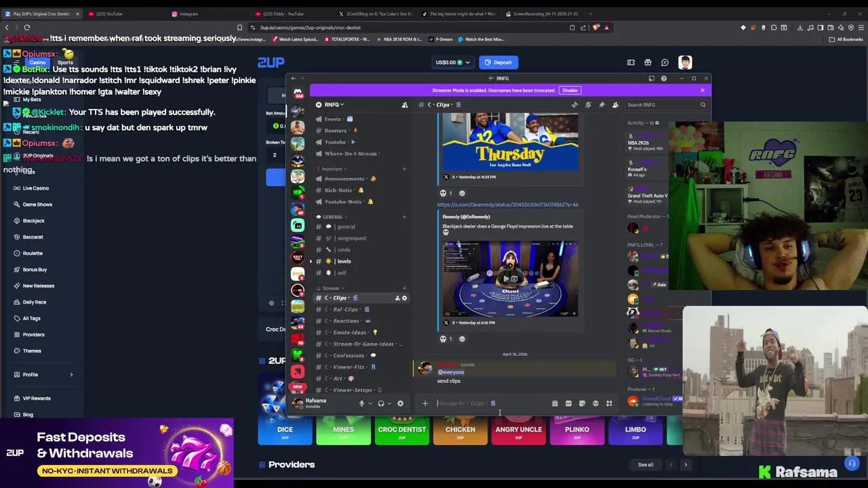This screenshot has width=868, height=488.
Task: Dismiss the Streamer Mode banner
Action: (x=702, y=90)
